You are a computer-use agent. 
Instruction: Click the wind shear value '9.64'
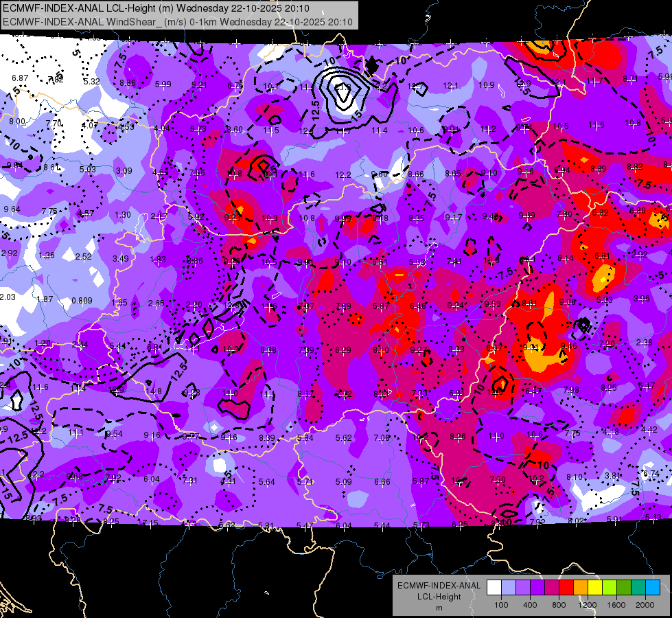pyautogui.click(x=12, y=209)
